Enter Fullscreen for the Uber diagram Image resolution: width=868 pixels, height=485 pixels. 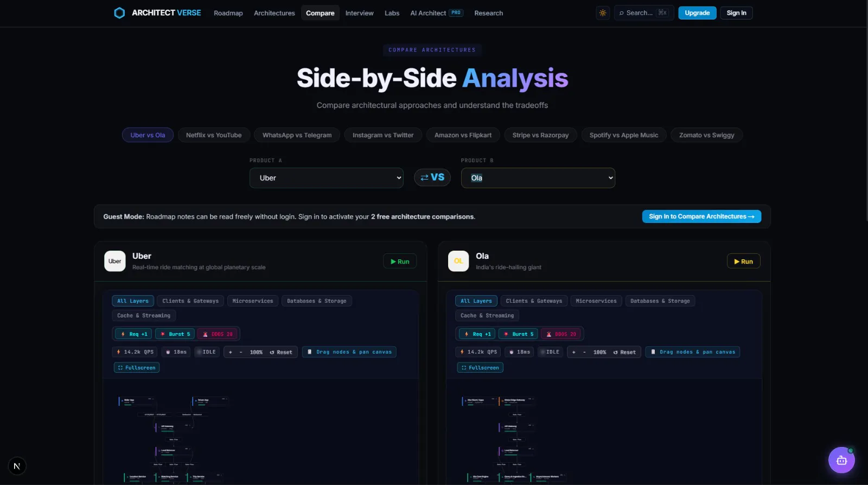point(137,368)
